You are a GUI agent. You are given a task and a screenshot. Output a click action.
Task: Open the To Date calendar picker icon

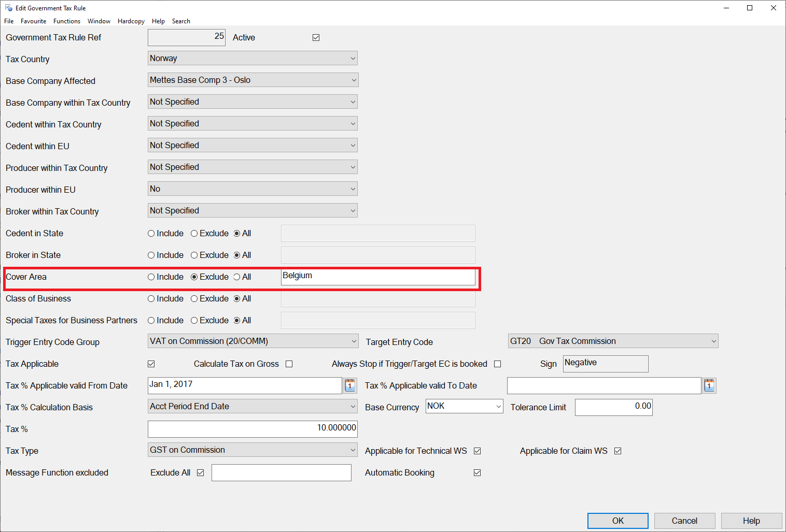[709, 385]
